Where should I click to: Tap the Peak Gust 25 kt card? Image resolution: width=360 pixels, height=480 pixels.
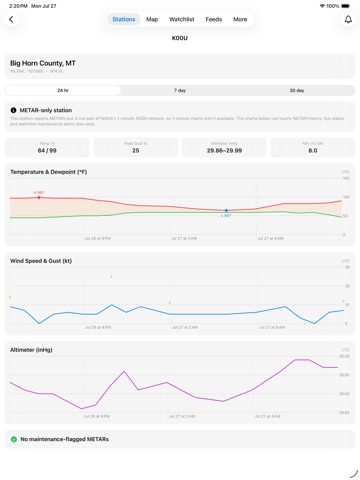click(136, 147)
